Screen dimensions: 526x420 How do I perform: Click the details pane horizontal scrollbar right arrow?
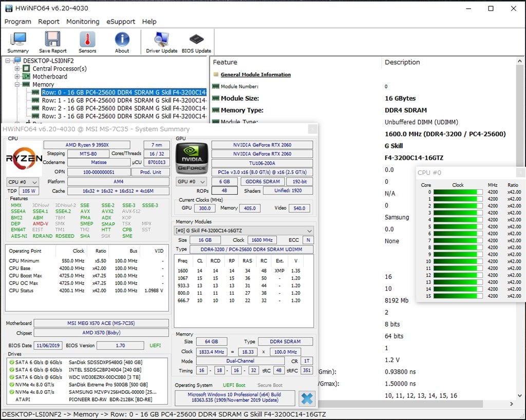tap(512, 404)
